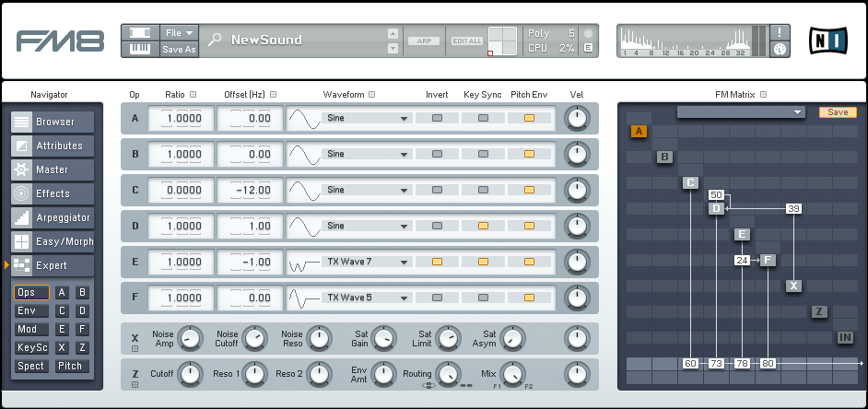Click the Z Cutoff knob

coord(189,374)
